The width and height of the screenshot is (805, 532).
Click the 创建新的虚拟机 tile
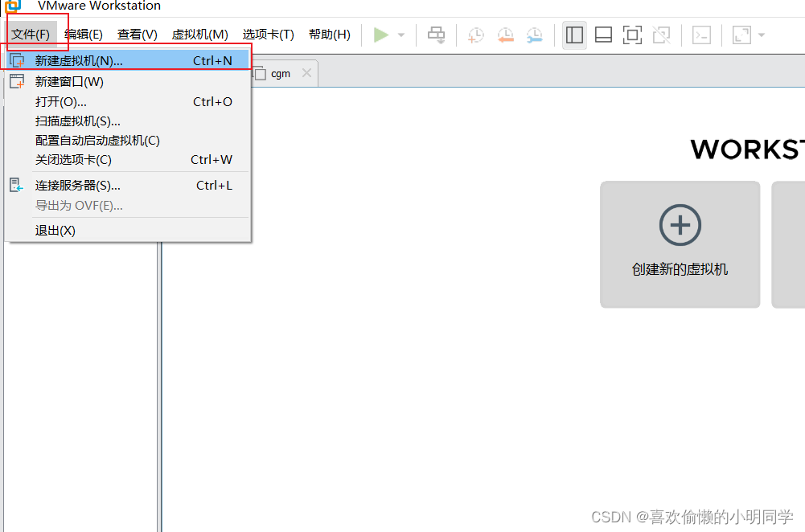pyautogui.click(x=680, y=244)
